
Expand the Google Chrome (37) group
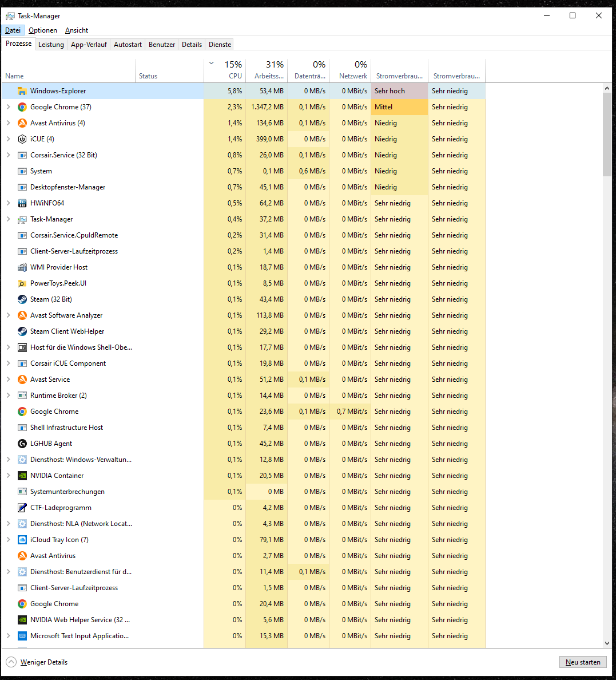[8, 106]
